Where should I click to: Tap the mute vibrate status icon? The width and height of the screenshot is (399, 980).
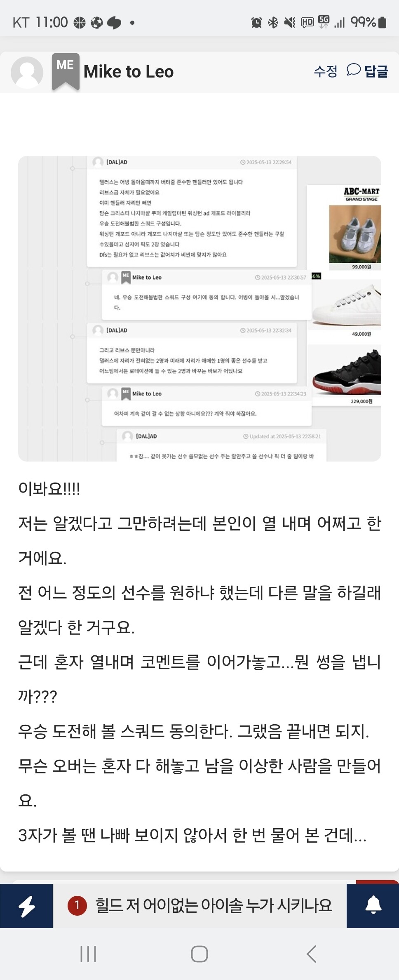(290, 22)
